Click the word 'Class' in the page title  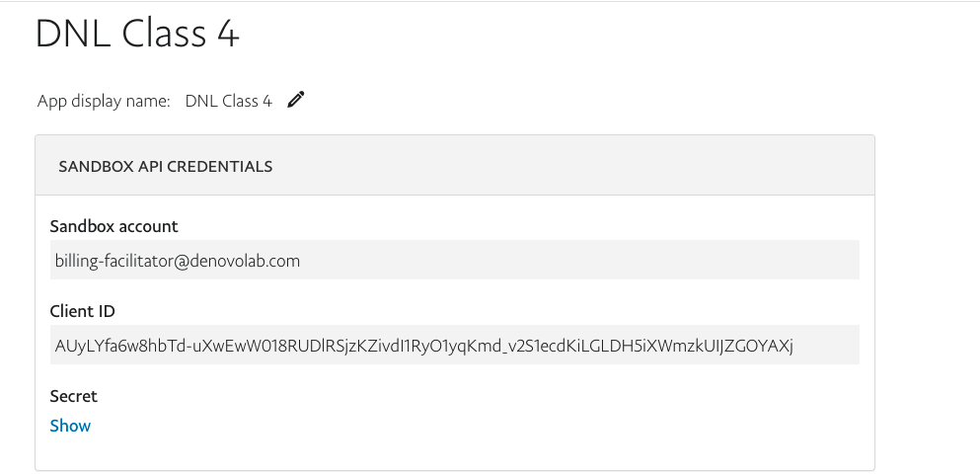(164, 34)
